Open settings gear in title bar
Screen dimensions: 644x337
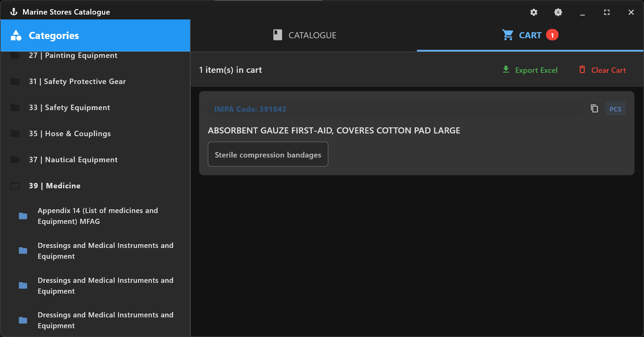(x=534, y=12)
